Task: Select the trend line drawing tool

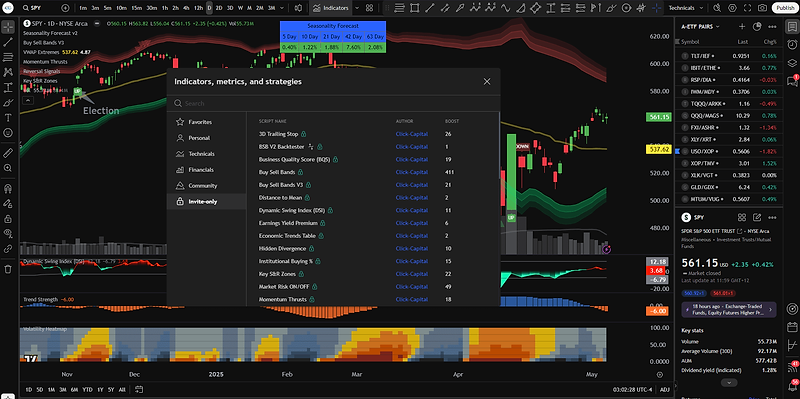Action: [8, 42]
